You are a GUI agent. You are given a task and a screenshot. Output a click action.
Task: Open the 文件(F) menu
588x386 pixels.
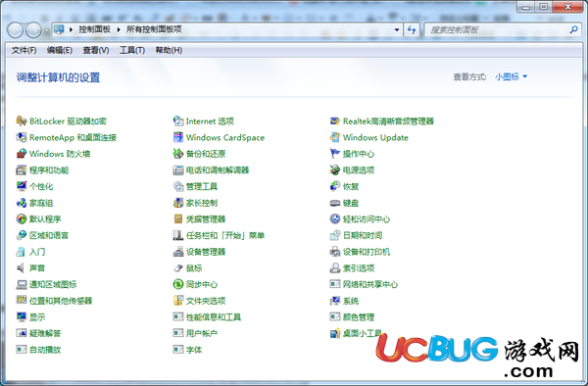pyautogui.click(x=24, y=50)
